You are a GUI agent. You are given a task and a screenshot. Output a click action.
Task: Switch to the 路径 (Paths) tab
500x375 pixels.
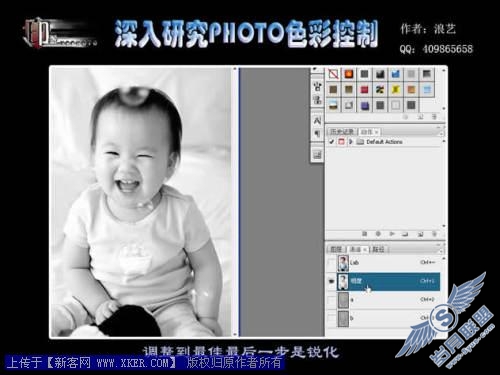coord(378,249)
